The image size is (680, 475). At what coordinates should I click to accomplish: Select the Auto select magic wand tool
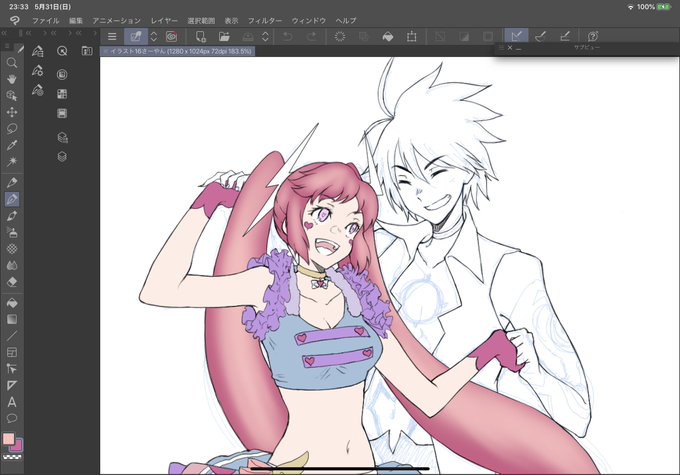[x=12, y=161]
